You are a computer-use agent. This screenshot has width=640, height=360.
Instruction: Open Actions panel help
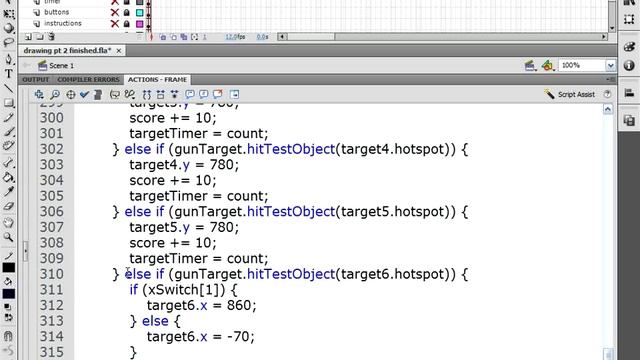pos(607,94)
